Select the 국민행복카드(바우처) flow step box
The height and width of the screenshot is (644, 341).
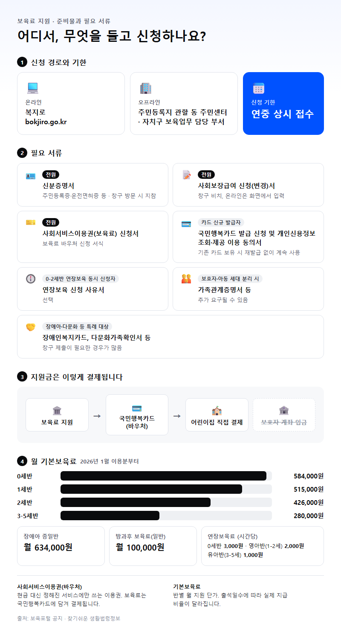(x=137, y=415)
